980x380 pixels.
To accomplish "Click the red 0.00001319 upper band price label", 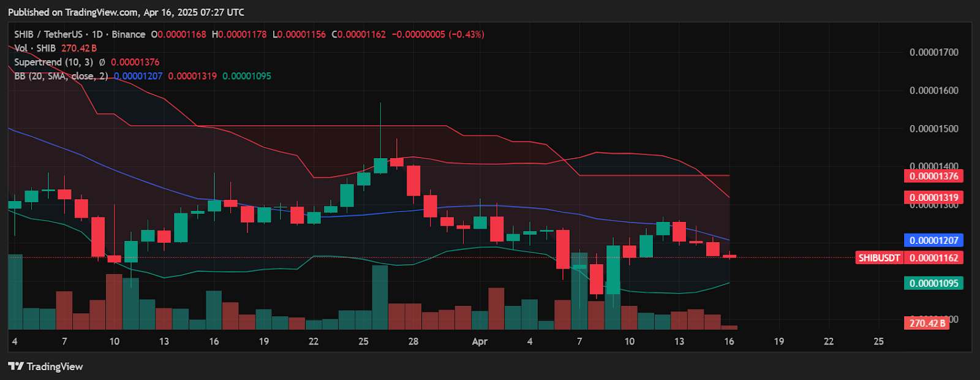I will coord(933,197).
